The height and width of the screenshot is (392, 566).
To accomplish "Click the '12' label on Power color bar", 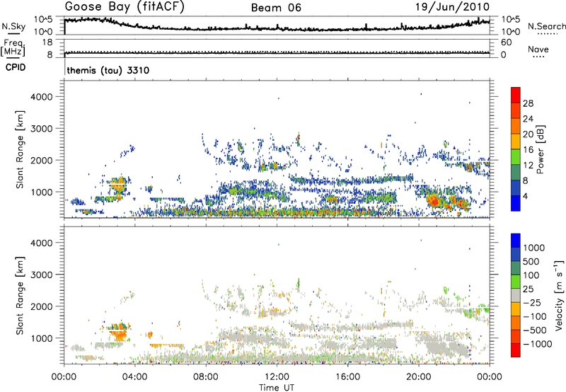I will [x=528, y=166].
